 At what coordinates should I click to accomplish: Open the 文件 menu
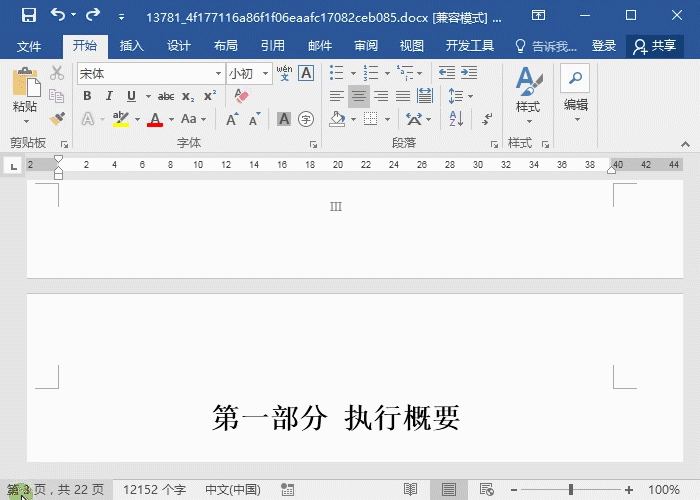coord(29,46)
